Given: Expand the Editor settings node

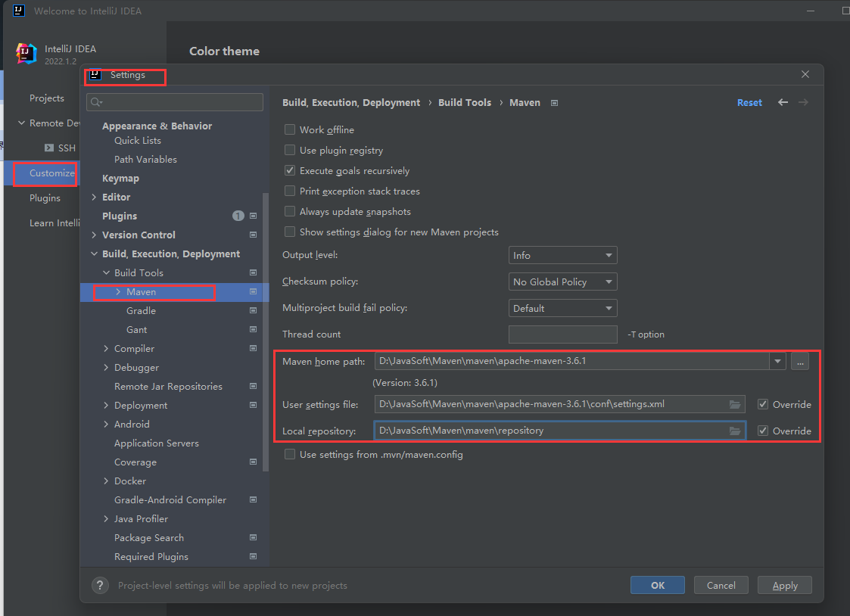Looking at the screenshot, I should [x=94, y=198].
